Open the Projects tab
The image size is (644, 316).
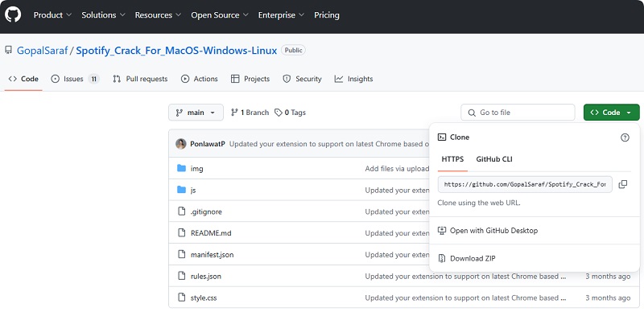tap(250, 79)
